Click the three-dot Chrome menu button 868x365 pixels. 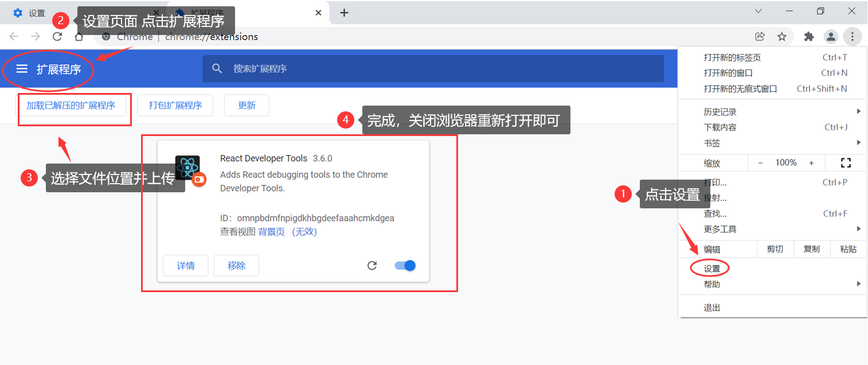[x=853, y=37]
